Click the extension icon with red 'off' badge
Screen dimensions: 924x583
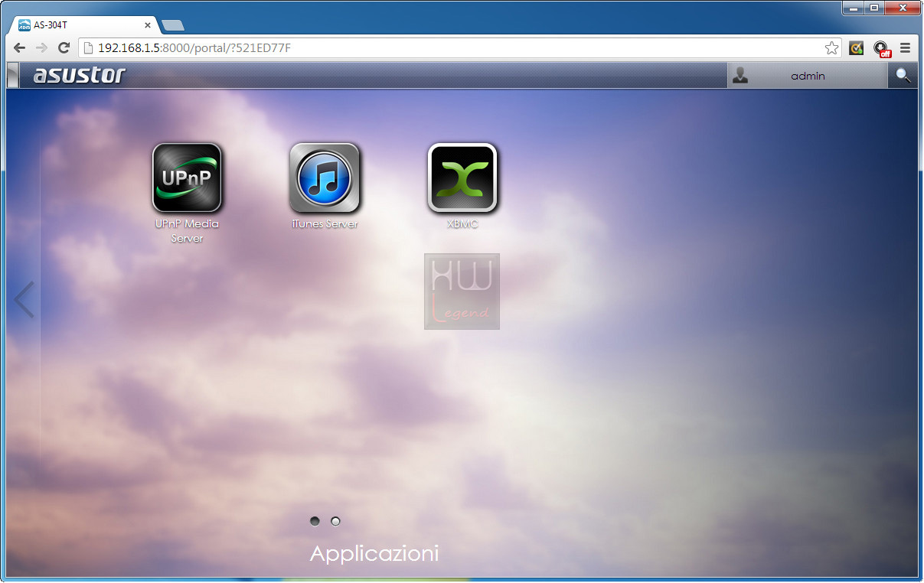882,49
